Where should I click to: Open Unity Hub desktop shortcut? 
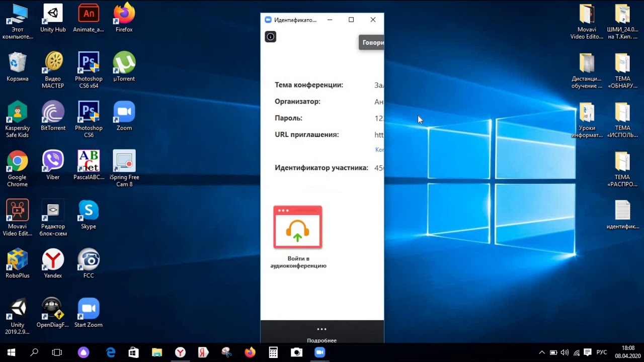coord(53,19)
